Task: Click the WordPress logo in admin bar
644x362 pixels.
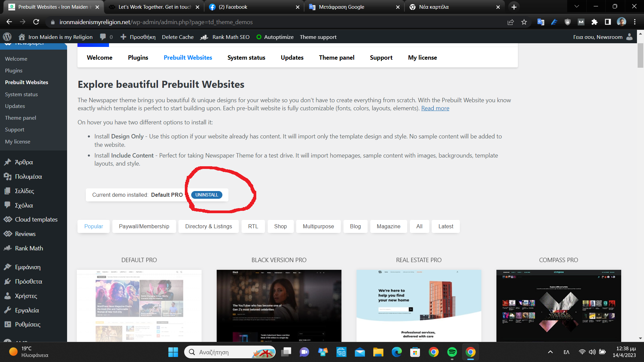Action: tap(7, 37)
